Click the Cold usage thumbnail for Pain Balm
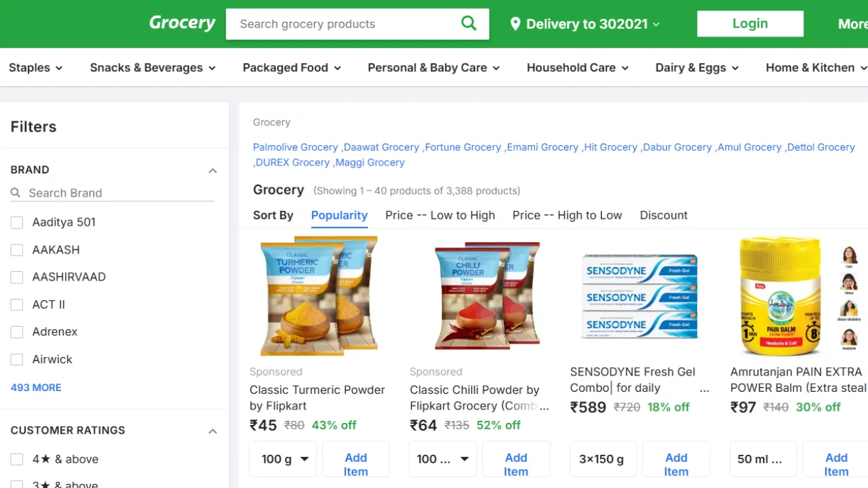This screenshot has width=868, height=488. tap(849, 254)
